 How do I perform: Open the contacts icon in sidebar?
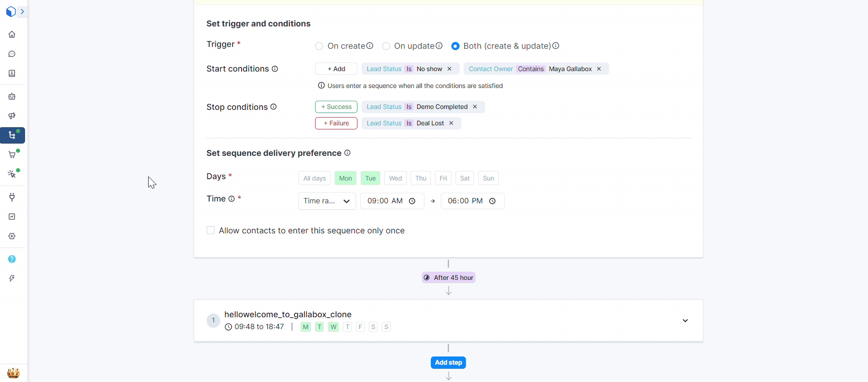pyautogui.click(x=12, y=73)
